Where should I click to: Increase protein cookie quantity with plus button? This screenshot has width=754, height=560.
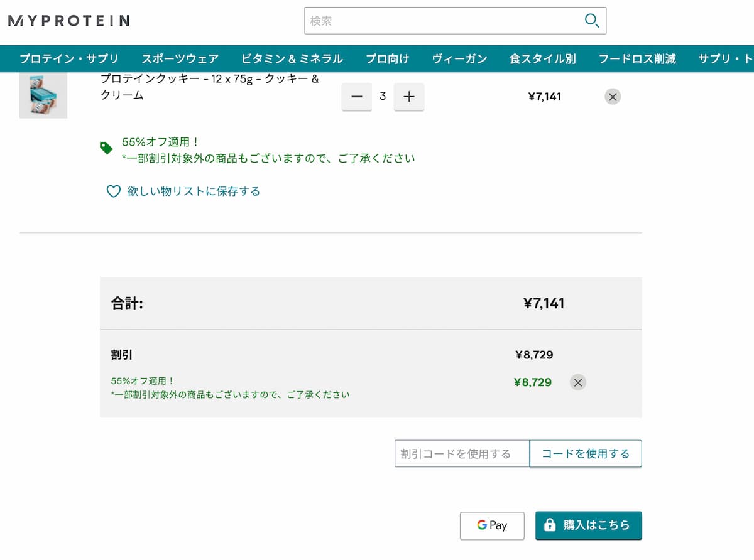(409, 97)
